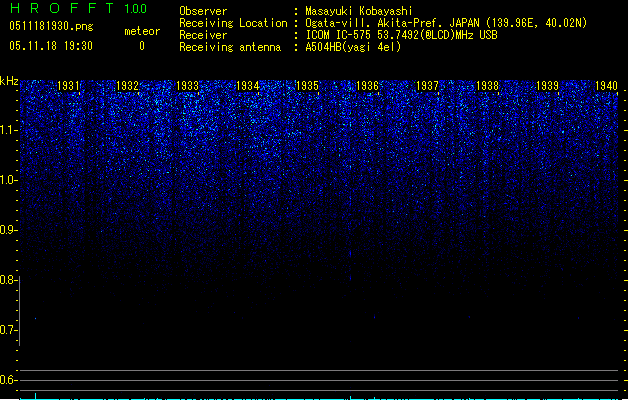Viewport: 629px width, 400px height.
Task: Select the filename 0511181930.png
Action: 51,26
